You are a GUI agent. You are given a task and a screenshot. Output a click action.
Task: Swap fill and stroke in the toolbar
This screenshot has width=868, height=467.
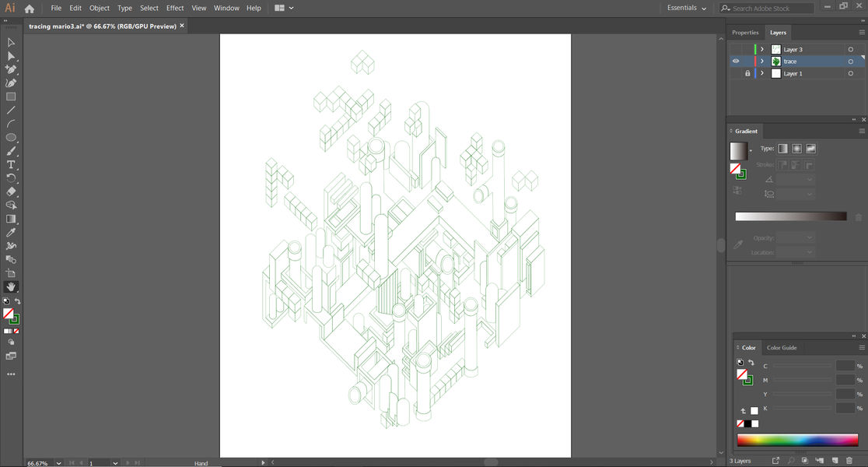pos(18,301)
